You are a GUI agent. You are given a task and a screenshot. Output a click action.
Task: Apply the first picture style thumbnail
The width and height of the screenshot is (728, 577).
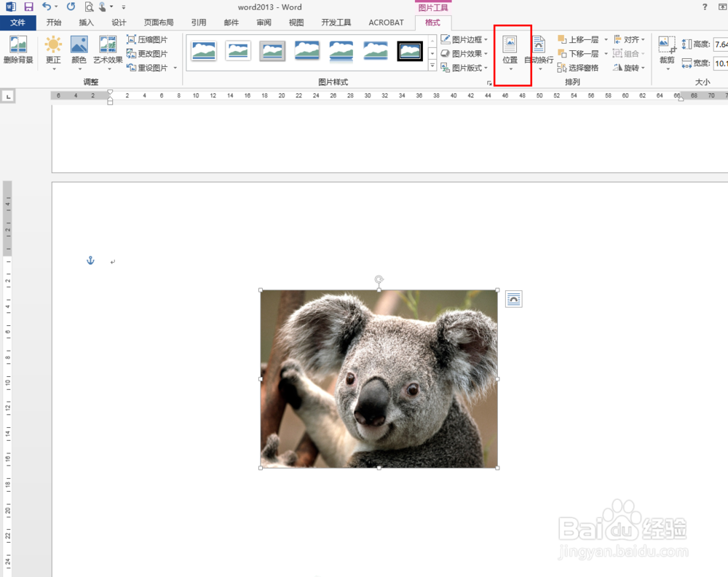pyautogui.click(x=203, y=51)
